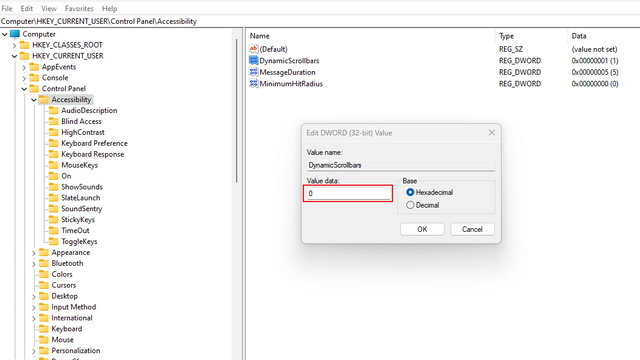
Task: Click the Control Panel folder icon
Action: click(x=34, y=89)
